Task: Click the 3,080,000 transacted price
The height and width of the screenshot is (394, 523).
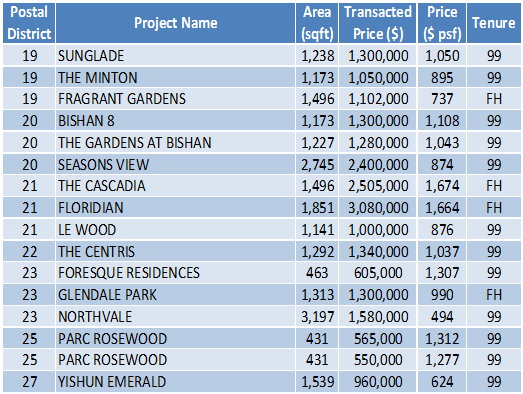Action: point(378,208)
